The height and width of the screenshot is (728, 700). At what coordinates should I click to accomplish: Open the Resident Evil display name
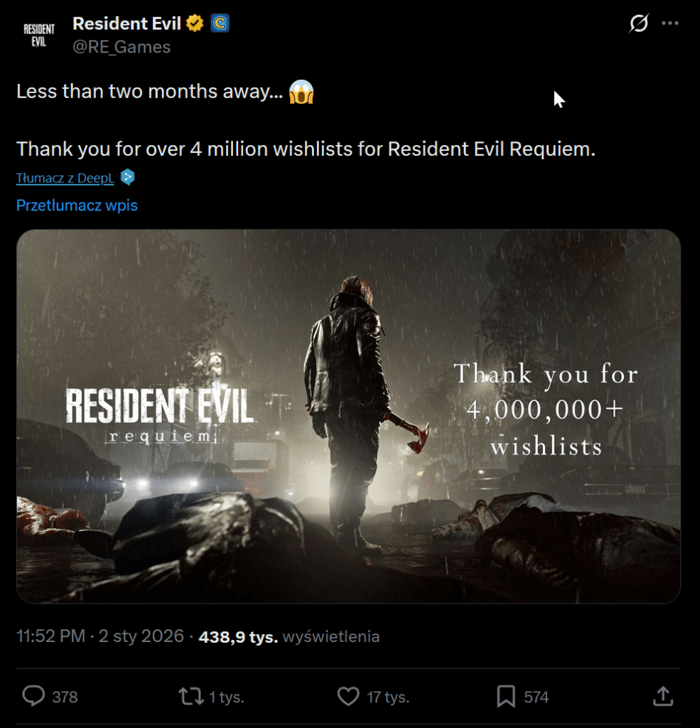pos(127,24)
